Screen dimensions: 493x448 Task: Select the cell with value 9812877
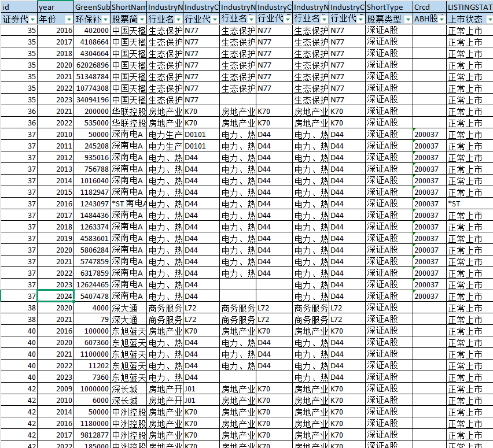coord(92,435)
